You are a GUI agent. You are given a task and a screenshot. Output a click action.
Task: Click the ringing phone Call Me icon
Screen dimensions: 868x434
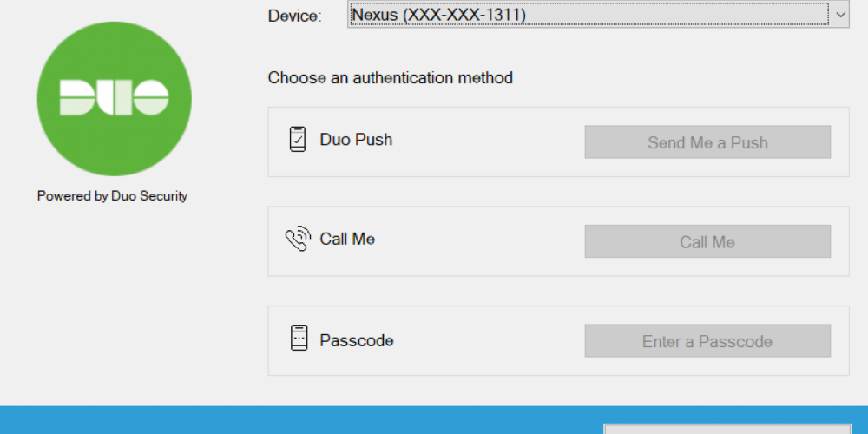298,239
